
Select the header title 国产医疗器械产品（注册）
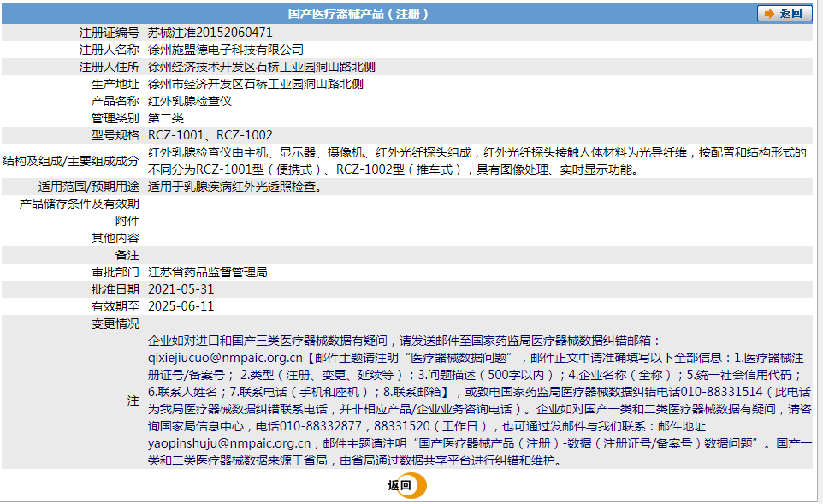click(x=358, y=14)
